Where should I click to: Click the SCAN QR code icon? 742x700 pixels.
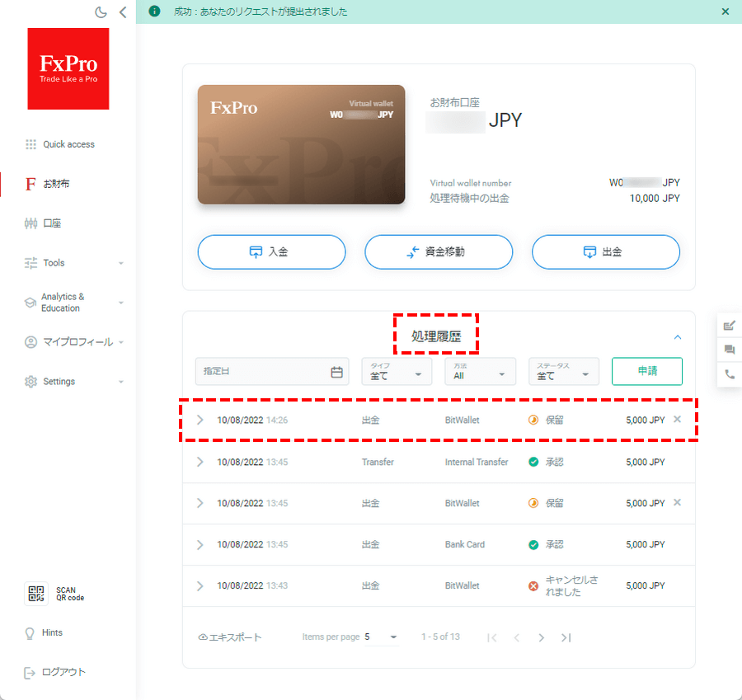(x=36, y=594)
